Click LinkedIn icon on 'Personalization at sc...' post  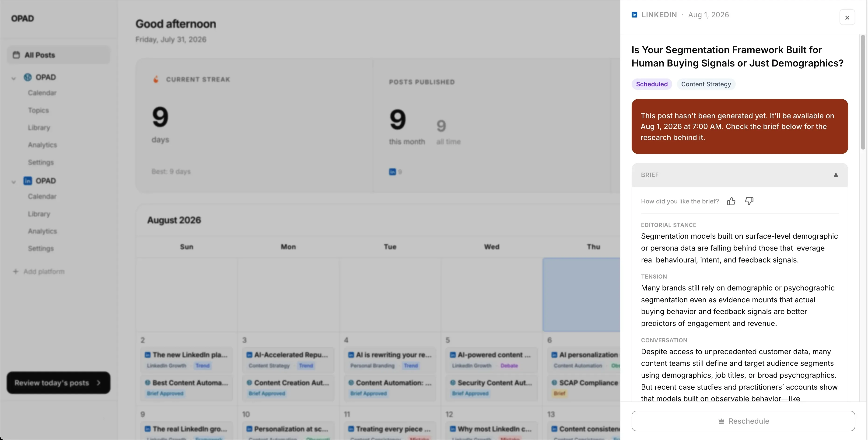[x=249, y=429]
